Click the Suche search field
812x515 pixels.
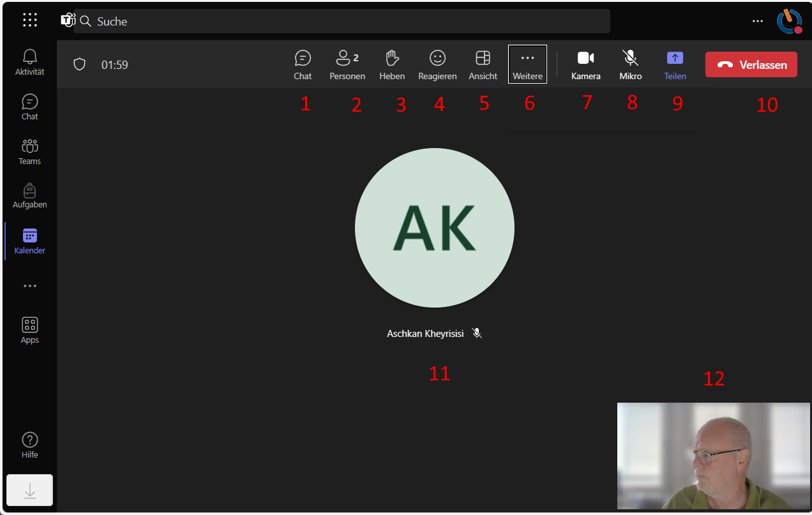[x=342, y=21]
